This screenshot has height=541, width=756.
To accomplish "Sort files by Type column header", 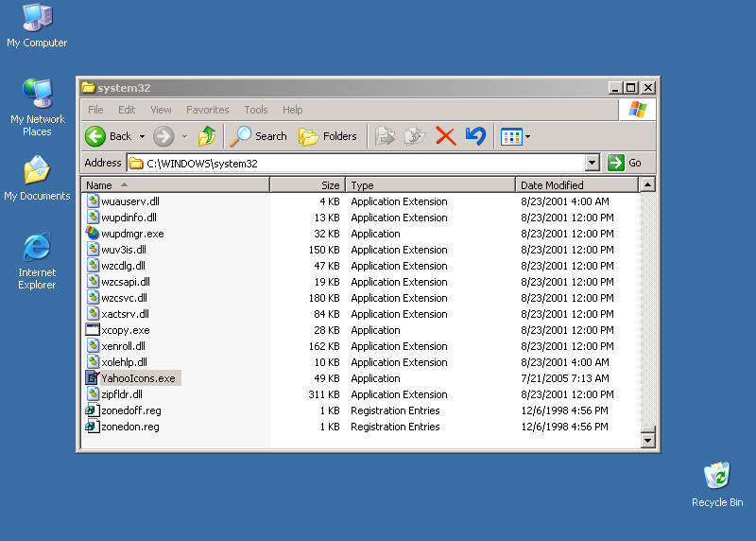I will (431, 185).
